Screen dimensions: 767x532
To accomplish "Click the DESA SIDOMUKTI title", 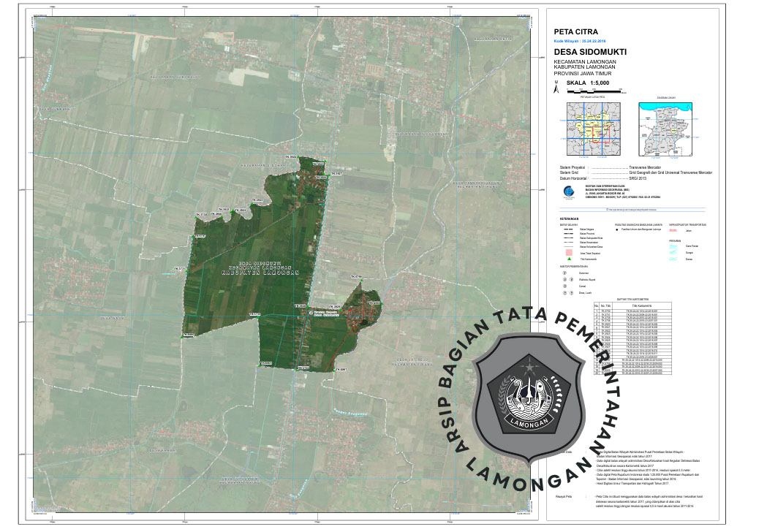I will click(x=591, y=53).
